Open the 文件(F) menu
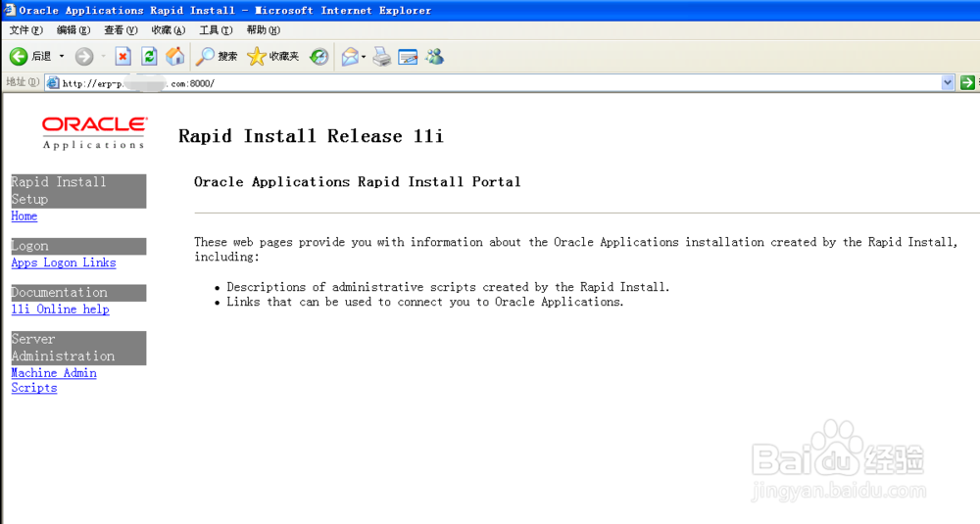The height and width of the screenshot is (524, 980). [x=26, y=30]
